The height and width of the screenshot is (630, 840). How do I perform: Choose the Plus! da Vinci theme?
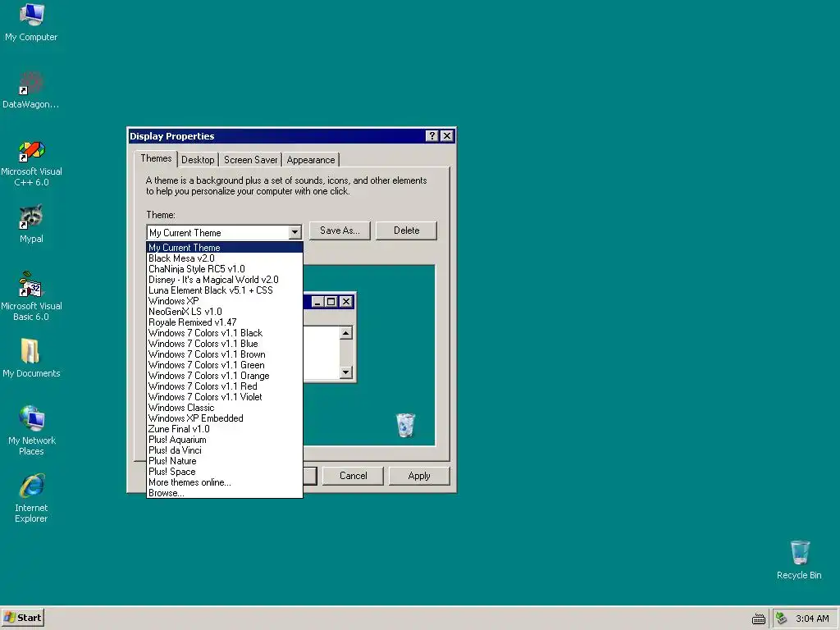tap(225, 450)
